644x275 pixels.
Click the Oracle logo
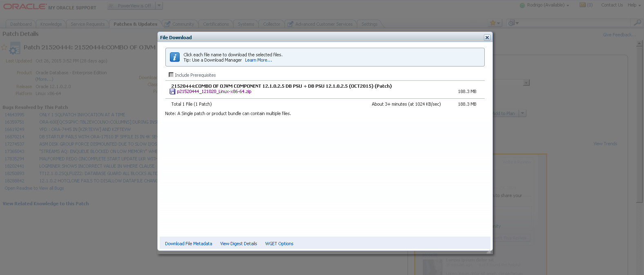pyautogui.click(x=25, y=7)
